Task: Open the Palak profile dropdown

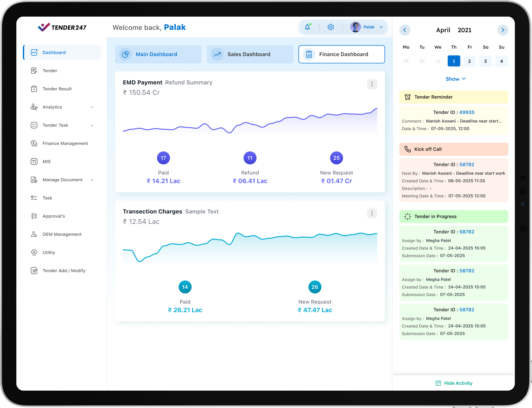Action: (381, 27)
